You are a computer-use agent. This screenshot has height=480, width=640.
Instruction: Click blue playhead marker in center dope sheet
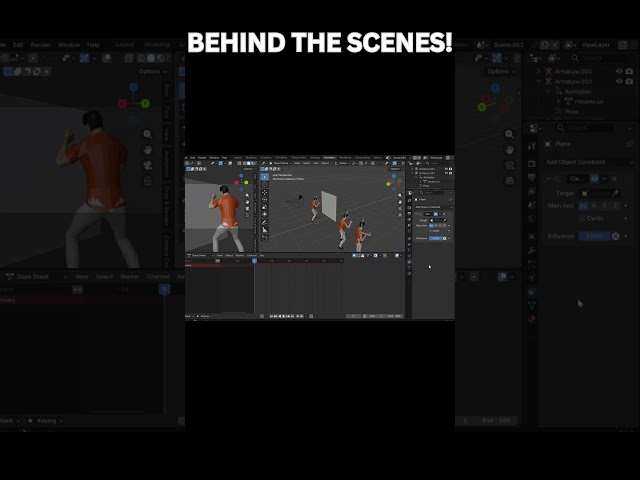pyautogui.click(x=254, y=261)
